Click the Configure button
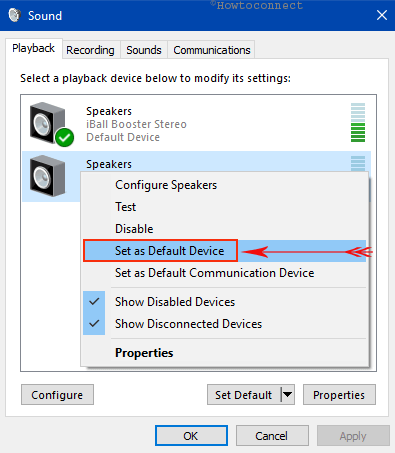 [x=57, y=395]
